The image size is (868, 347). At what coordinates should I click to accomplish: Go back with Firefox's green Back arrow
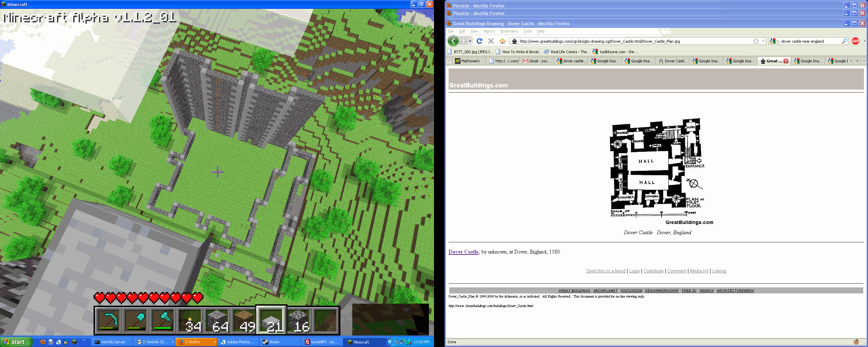(x=453, y=41)
